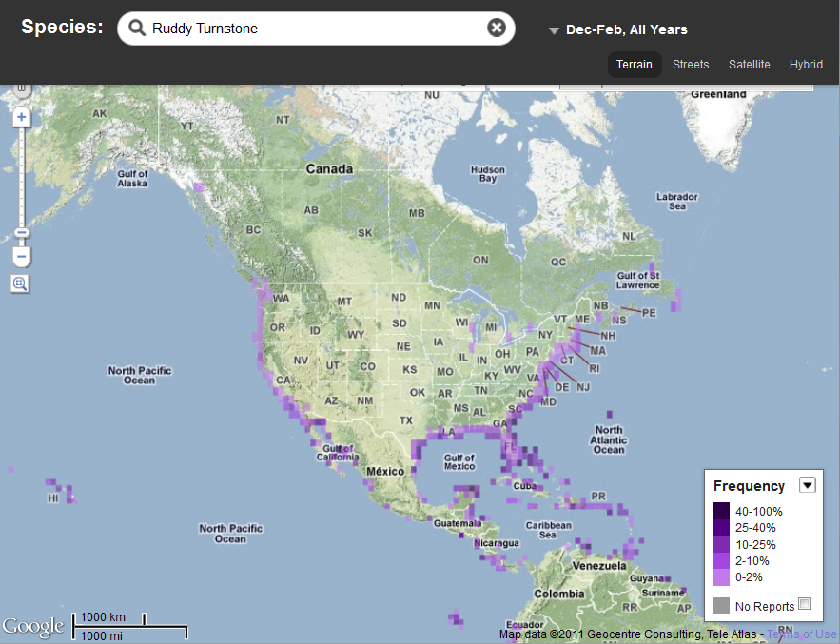Switch to the Satellite map tab
Viewport: 840px width, 644px height.
(749, 65)
